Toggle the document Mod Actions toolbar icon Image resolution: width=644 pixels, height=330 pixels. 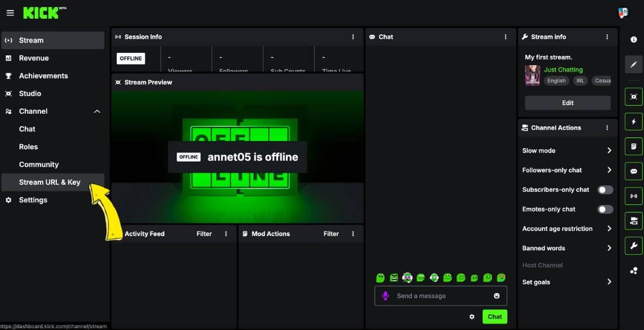point(633,146)
